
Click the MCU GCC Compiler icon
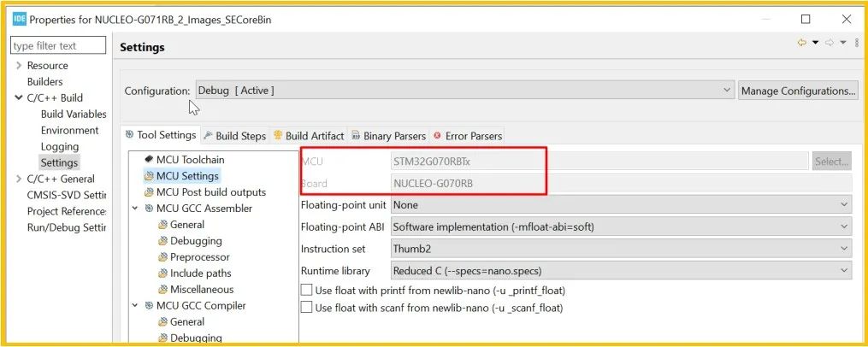click(149, 305)
